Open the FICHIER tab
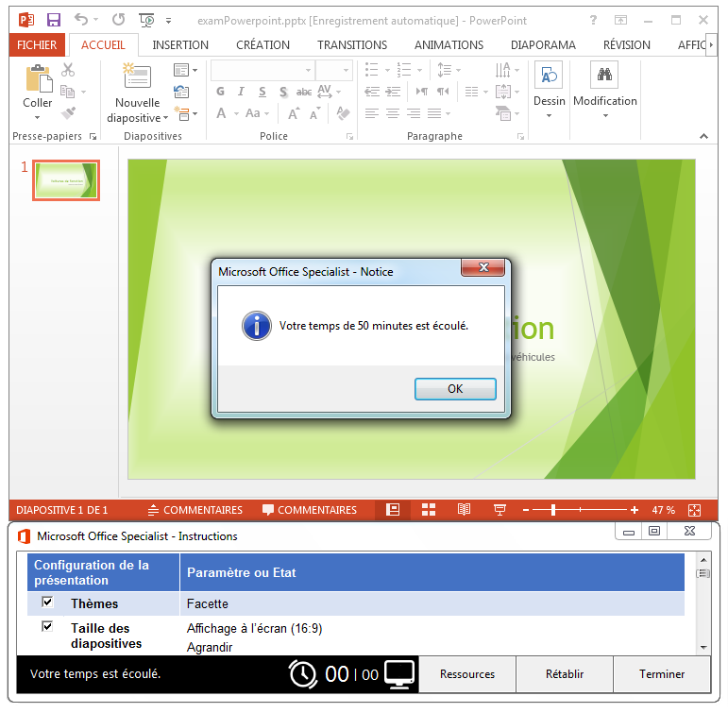The image size is (728, 713). 37,45
